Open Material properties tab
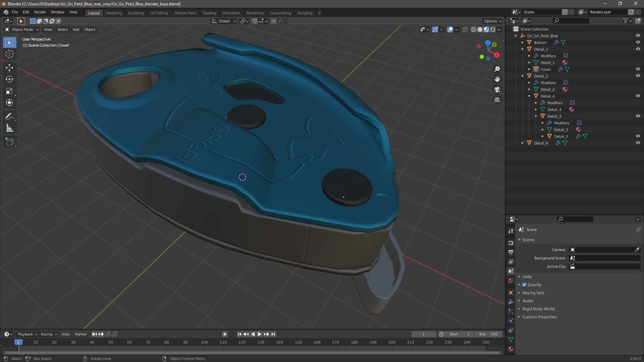 coord(511,349)
